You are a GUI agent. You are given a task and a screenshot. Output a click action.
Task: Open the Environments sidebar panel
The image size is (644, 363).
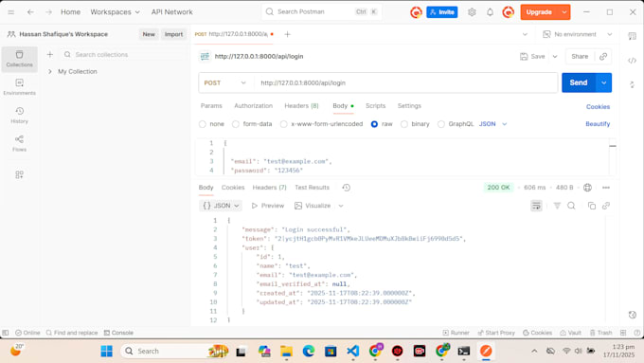tap(19, 87)
